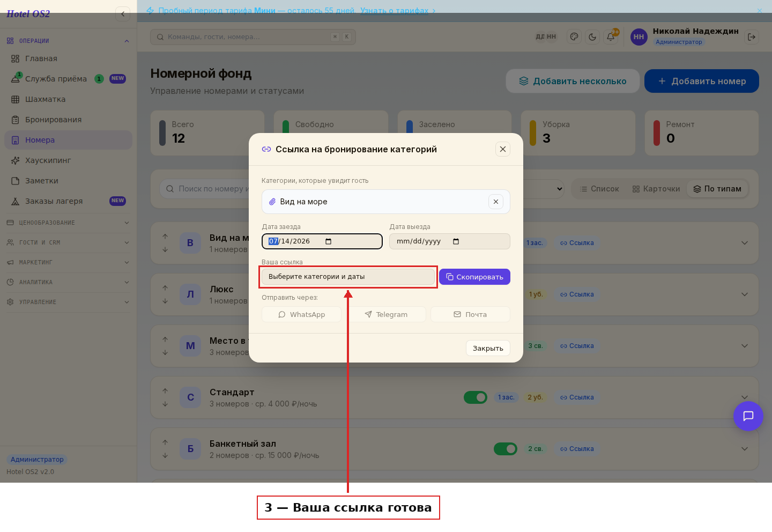Screen dimensions: 772x532
Task: Toggle dark mode moon icon
Action: click(592, 37)
